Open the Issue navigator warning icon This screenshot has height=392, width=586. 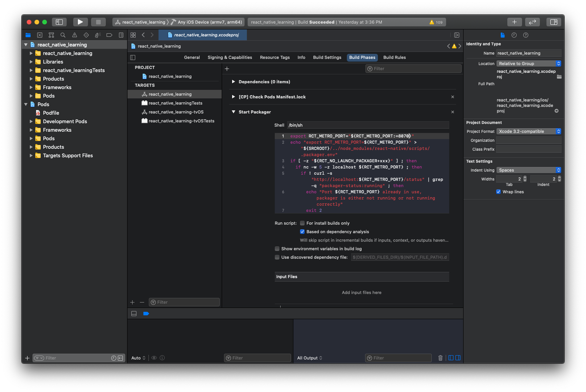click(x=74, y=35)
